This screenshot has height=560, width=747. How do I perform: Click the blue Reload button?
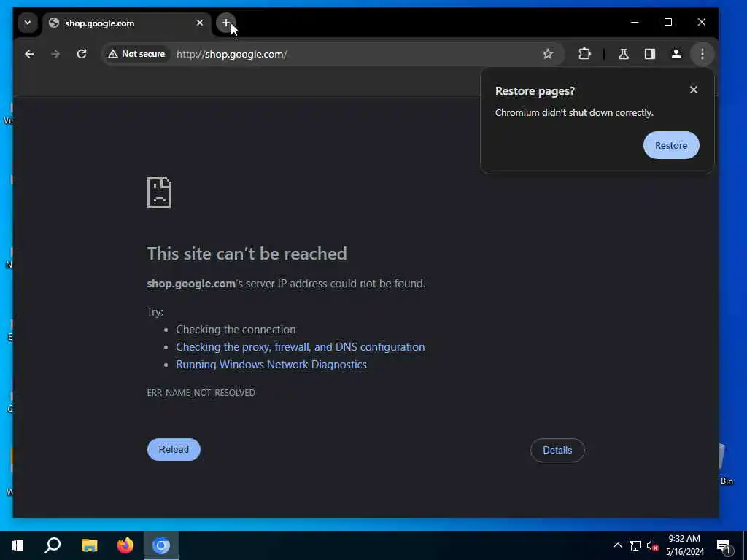coord(174,449)
